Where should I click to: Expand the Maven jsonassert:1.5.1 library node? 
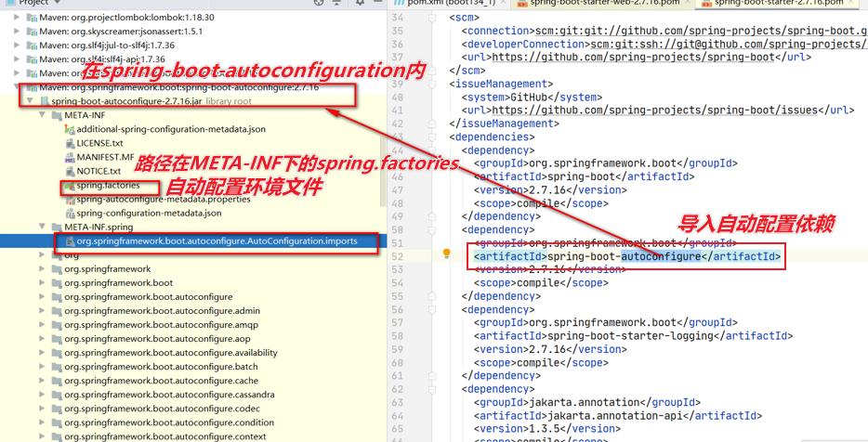tap(17, 31)
